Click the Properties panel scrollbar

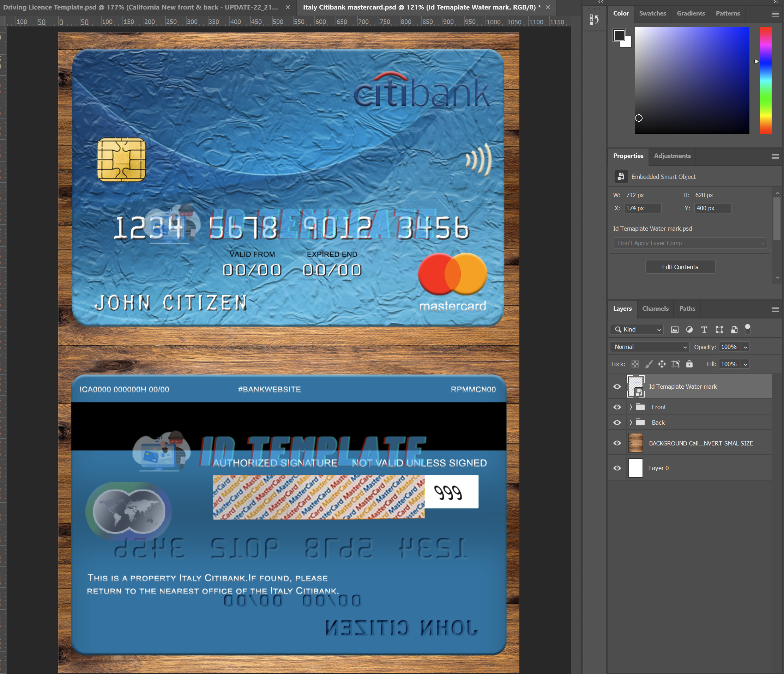[x=777, y=219]
